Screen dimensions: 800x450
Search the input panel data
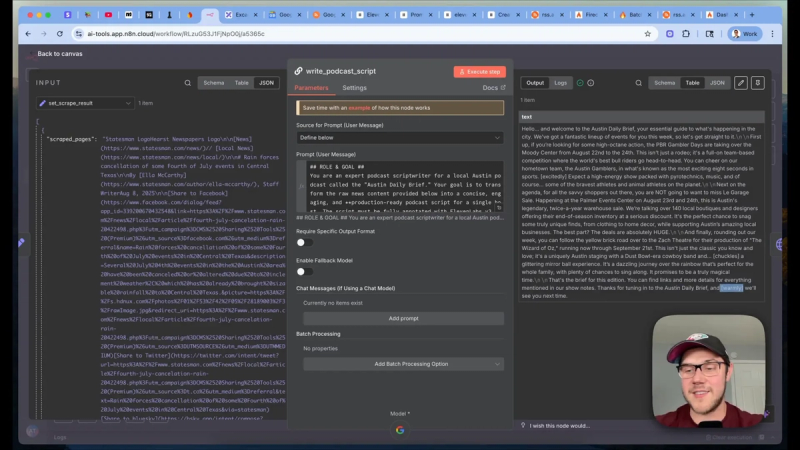(188, 83)
